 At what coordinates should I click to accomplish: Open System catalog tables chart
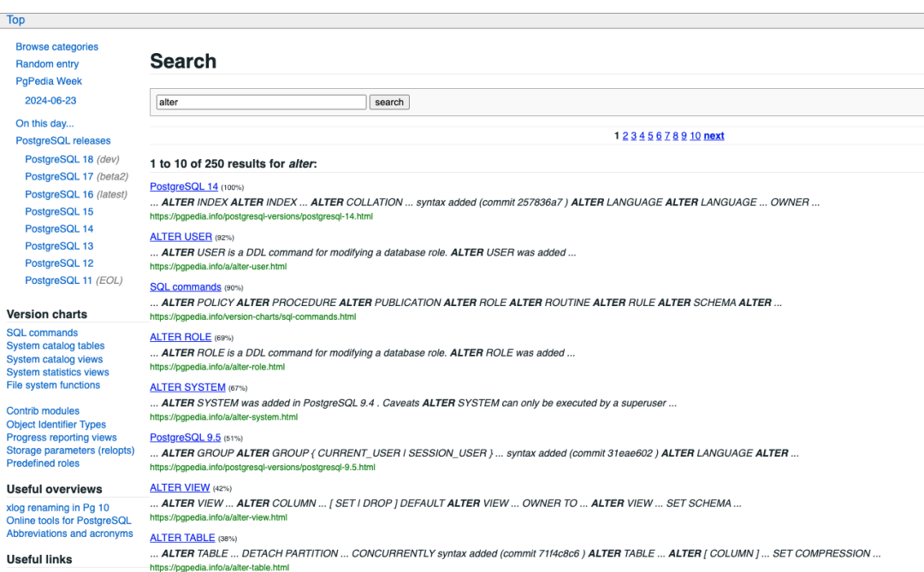point(56,345)
